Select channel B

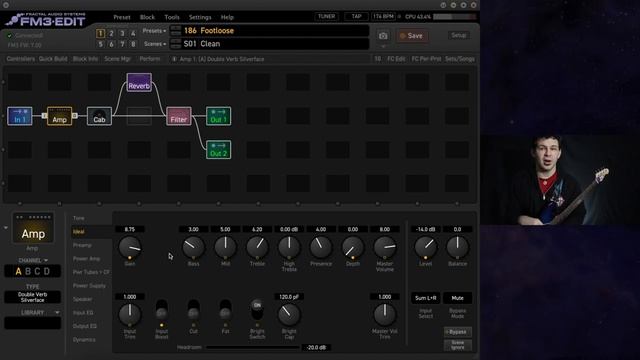tap(28, 271)
